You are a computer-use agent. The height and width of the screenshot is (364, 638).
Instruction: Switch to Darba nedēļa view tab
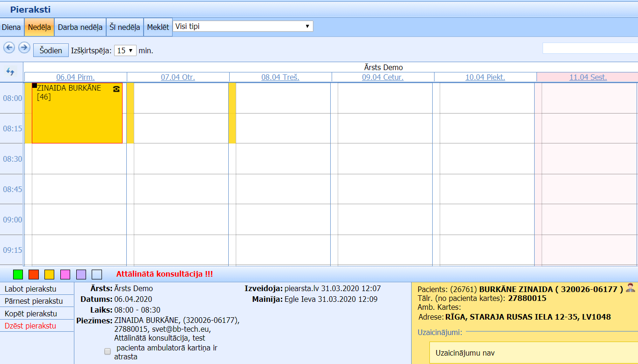pos(80,27)
